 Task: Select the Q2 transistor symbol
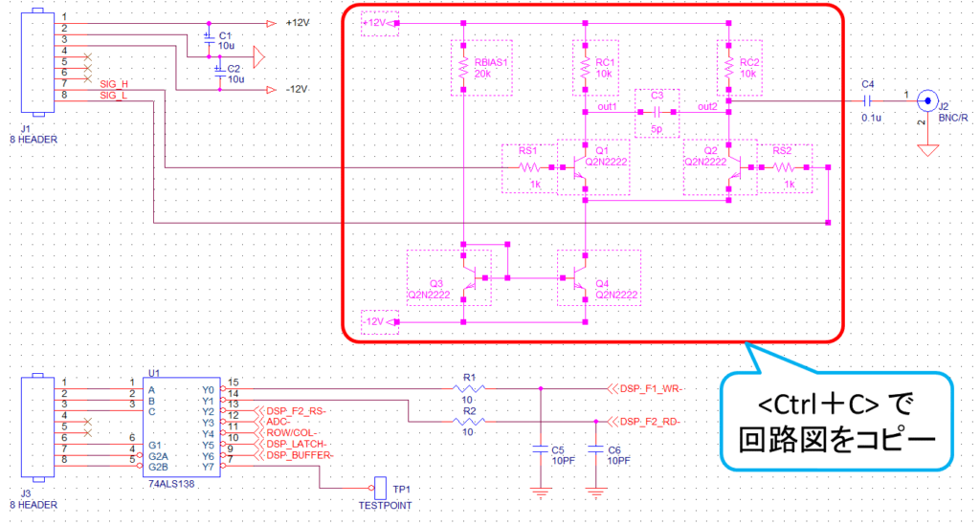point(733,167)
